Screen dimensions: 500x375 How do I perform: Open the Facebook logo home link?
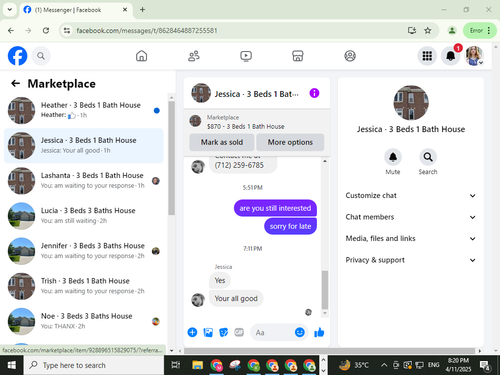point(17,56)
